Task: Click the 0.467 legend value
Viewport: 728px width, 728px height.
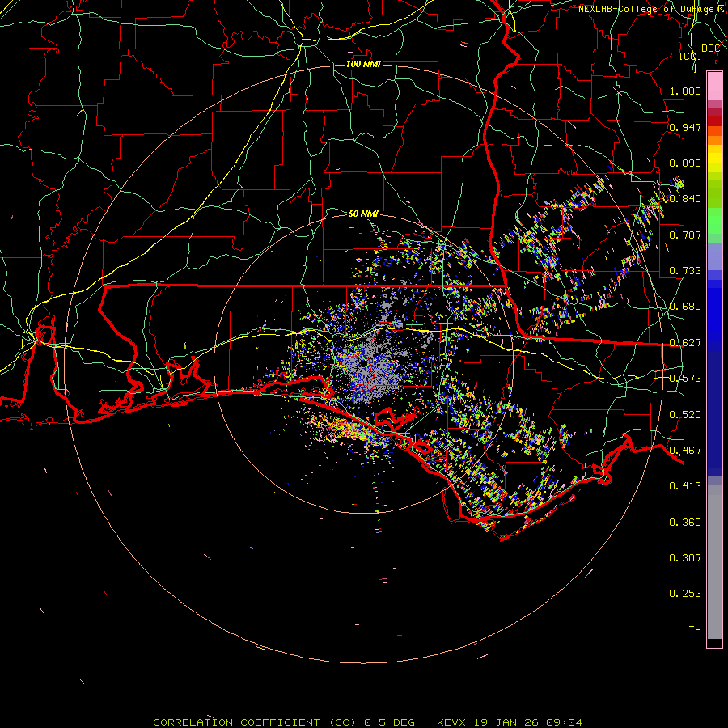Action: (685, 451)
